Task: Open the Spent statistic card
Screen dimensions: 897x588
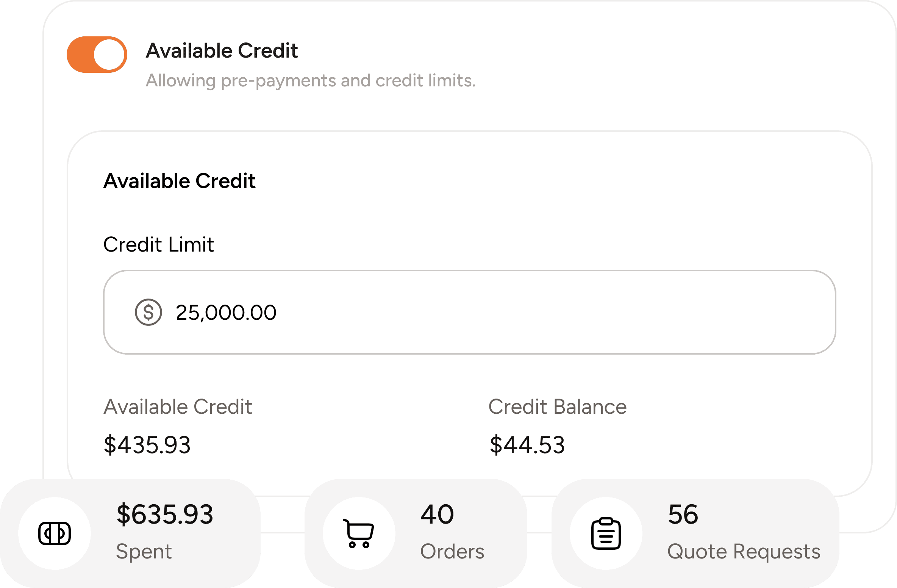Action: tap(131, 533)
